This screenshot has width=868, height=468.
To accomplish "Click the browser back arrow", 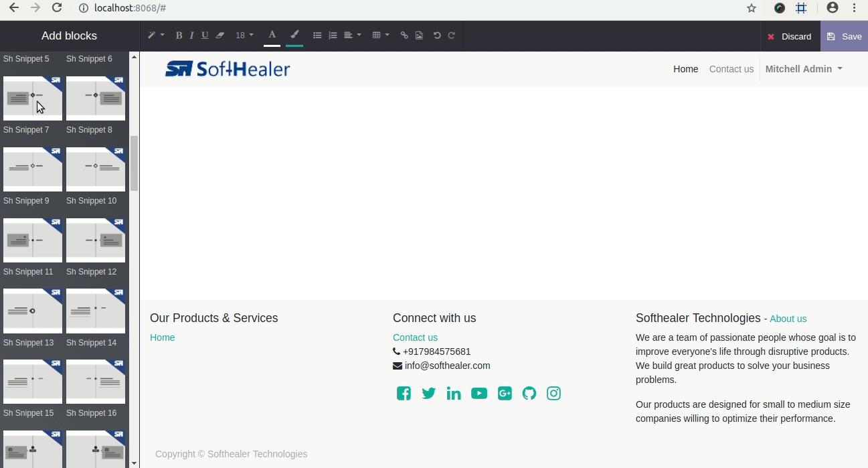I will (13, 8).
